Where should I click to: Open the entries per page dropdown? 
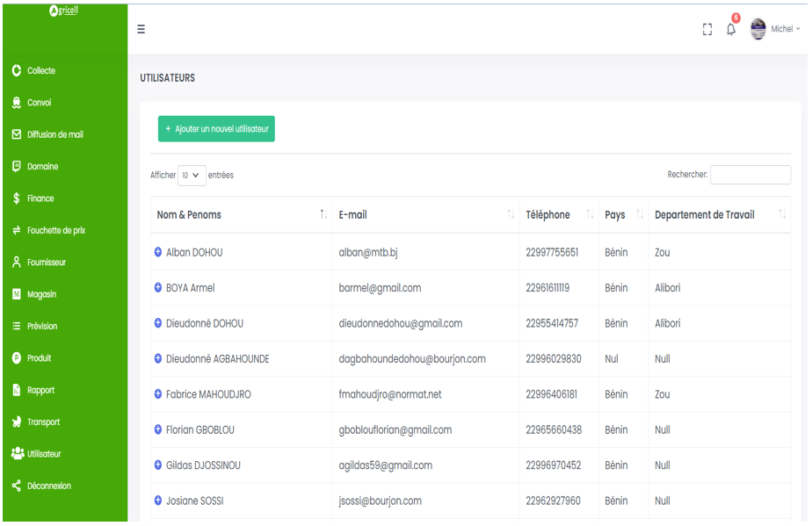point(192,176)
